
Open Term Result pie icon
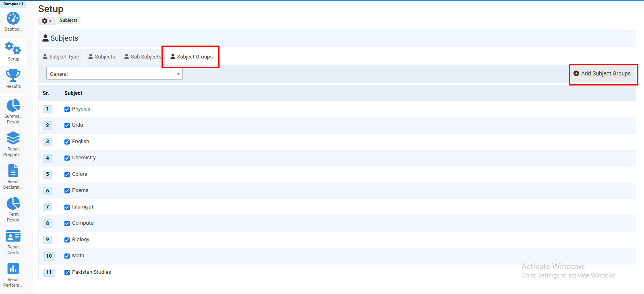13,203
